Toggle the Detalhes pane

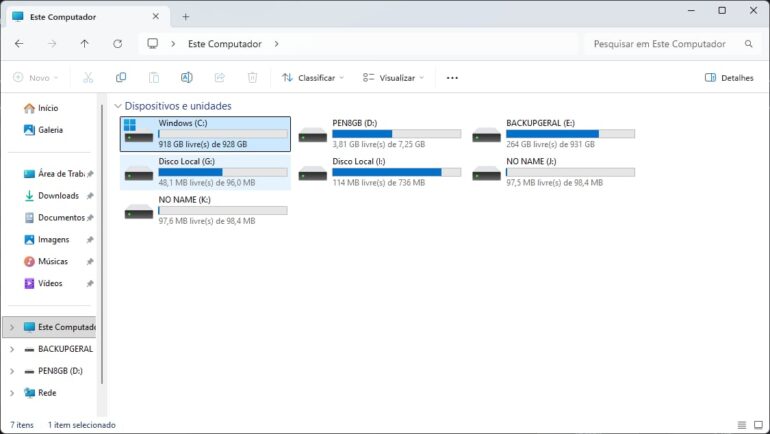pos(729,78)
